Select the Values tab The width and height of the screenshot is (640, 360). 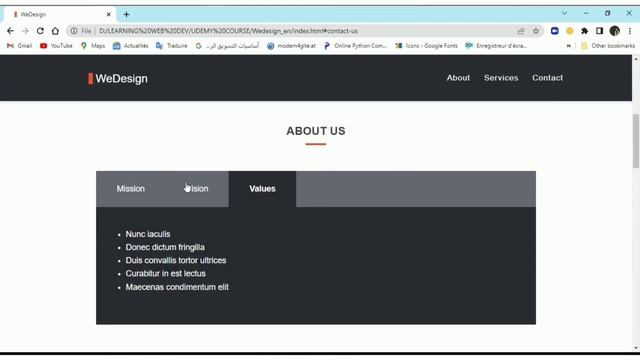point(262,189)
